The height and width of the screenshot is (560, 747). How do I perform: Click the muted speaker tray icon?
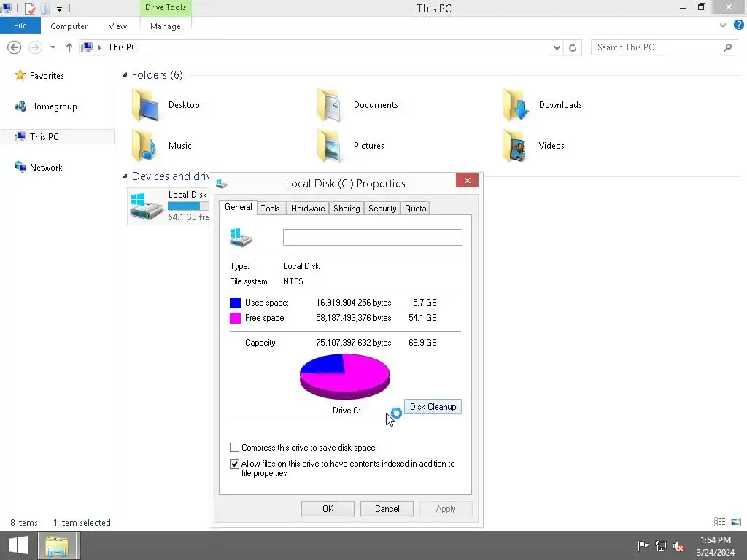678,545
